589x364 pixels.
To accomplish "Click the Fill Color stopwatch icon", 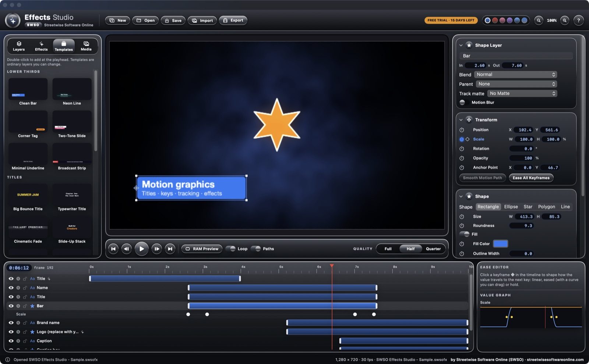I will point(462,244).
